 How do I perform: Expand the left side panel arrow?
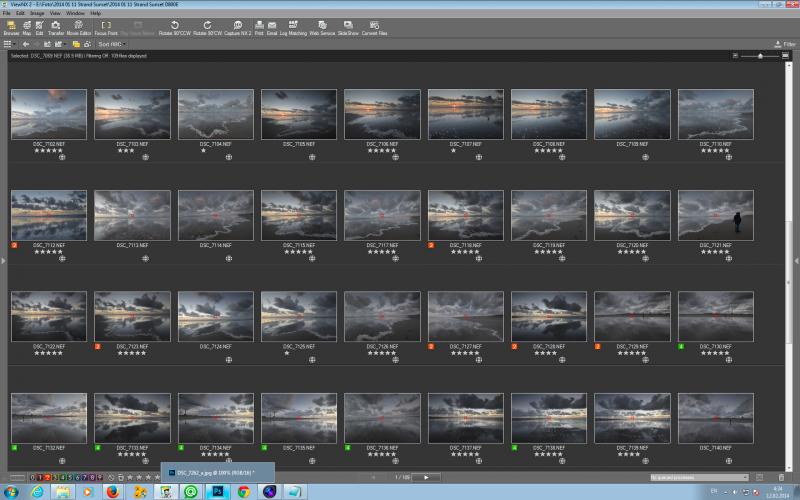(x=4, y=261)
